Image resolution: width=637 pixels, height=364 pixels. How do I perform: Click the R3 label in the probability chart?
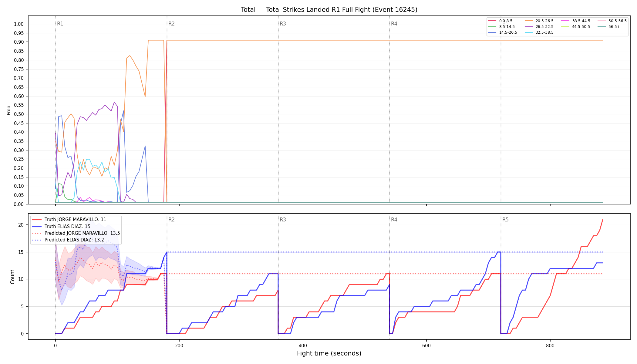(x=283, y=24)
